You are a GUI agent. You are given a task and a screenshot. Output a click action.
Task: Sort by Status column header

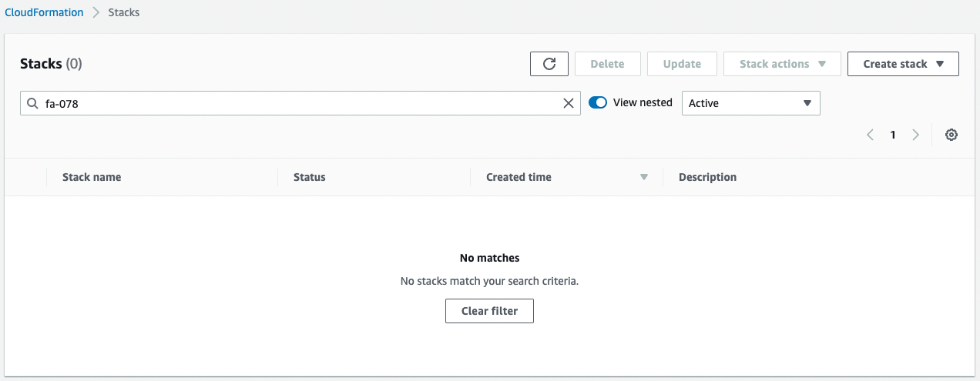click(310, 177)
